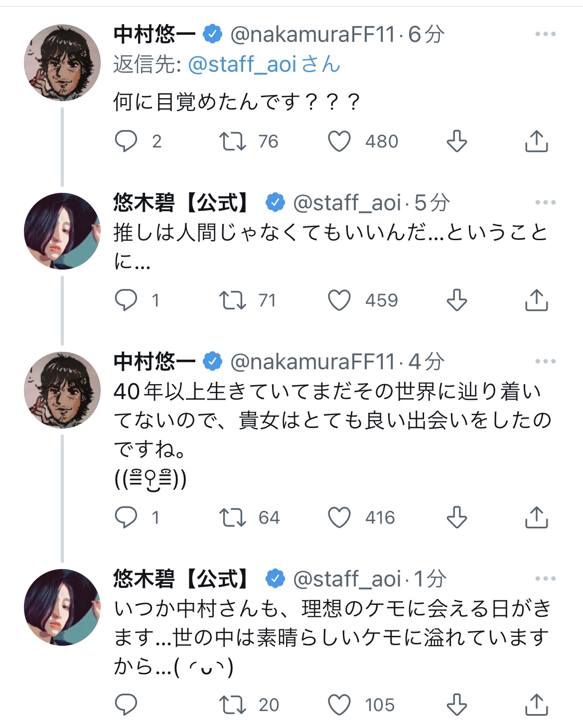Retweet the tweet with 71 retweets

tap(233, 300)
